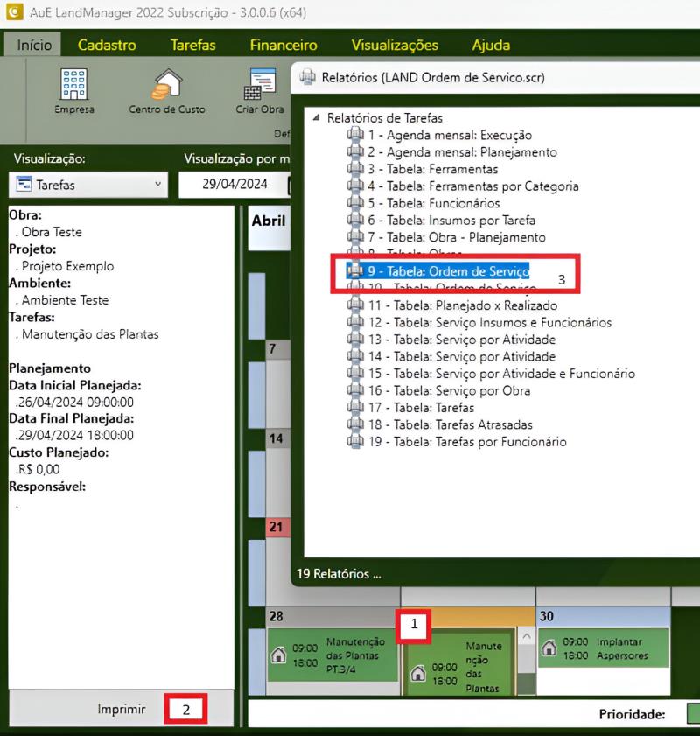Open the Visualização Tarefas dropdown
The image size is (700, 736).
(87, 185)
